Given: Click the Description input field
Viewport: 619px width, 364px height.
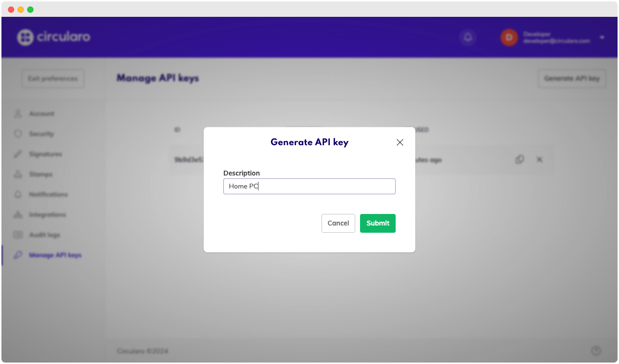Looking at the screenshot, I should point(309,186).
